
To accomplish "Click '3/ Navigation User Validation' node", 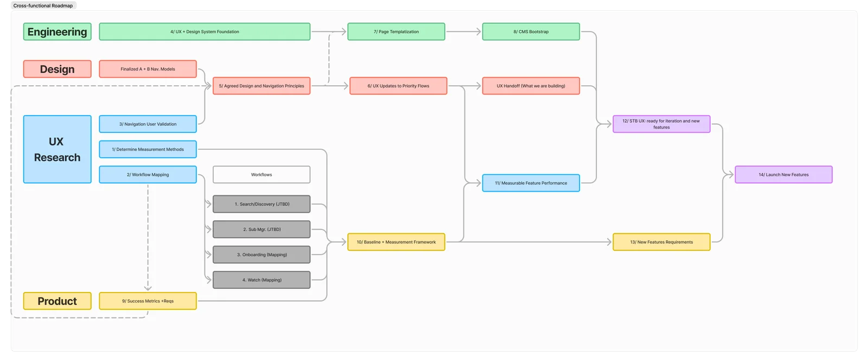I will pyautogui.click(x=148, y=124).
